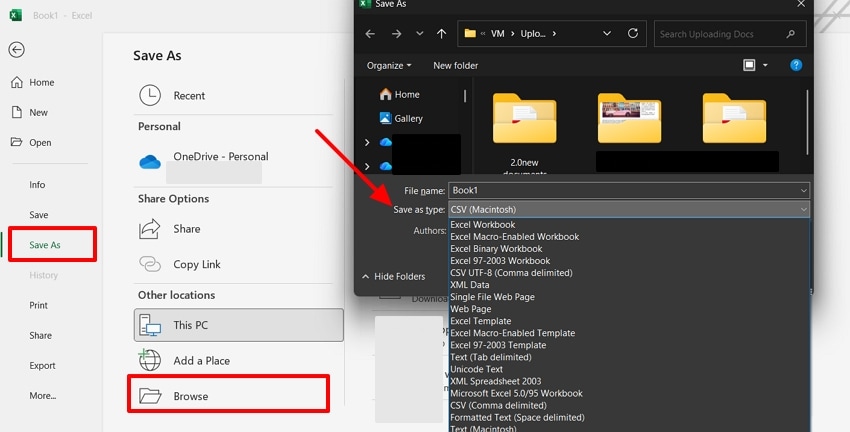Expand the first OneDrive tree node
Viewport: 850px width, 432px height.
(367, 143)
